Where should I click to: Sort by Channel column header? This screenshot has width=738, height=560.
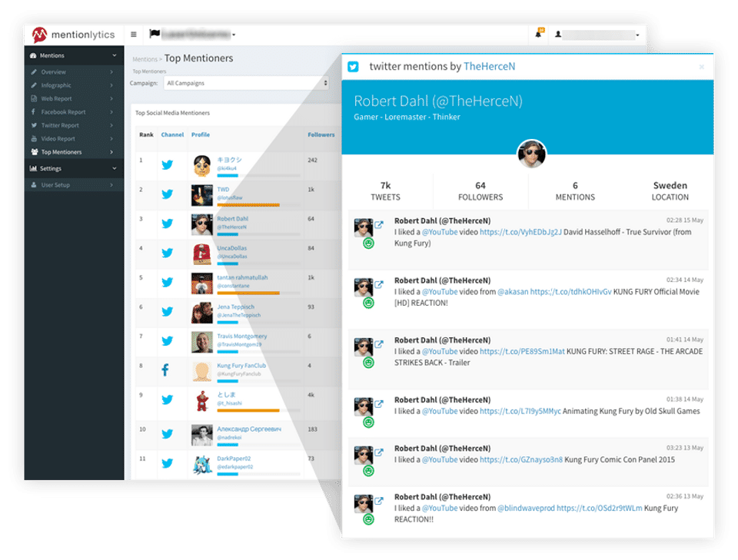coord(172,134)
